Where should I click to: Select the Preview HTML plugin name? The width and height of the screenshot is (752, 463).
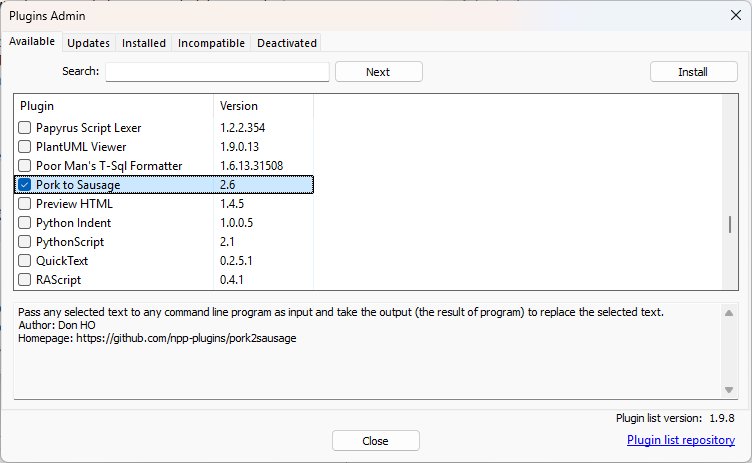click(74, 204)
